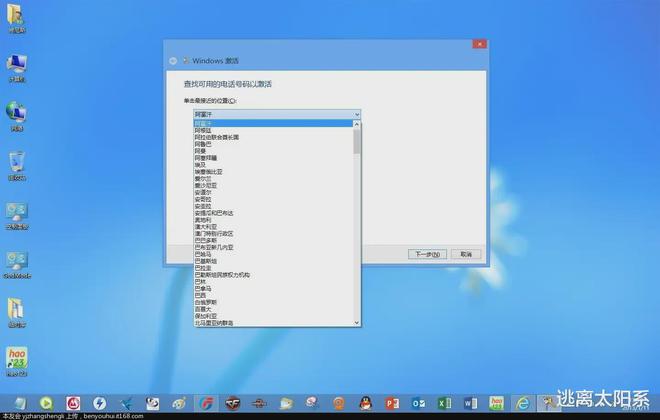Select 安哥拉 in the location list
The width and height of the screenshot is (660, 420).
click(x=273, y=199)
